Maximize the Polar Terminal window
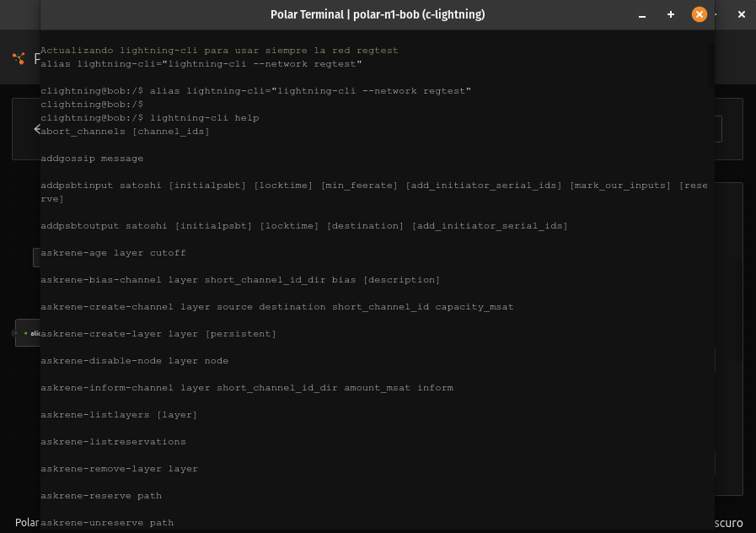This screenshot has width=756, height=533. 671,14
